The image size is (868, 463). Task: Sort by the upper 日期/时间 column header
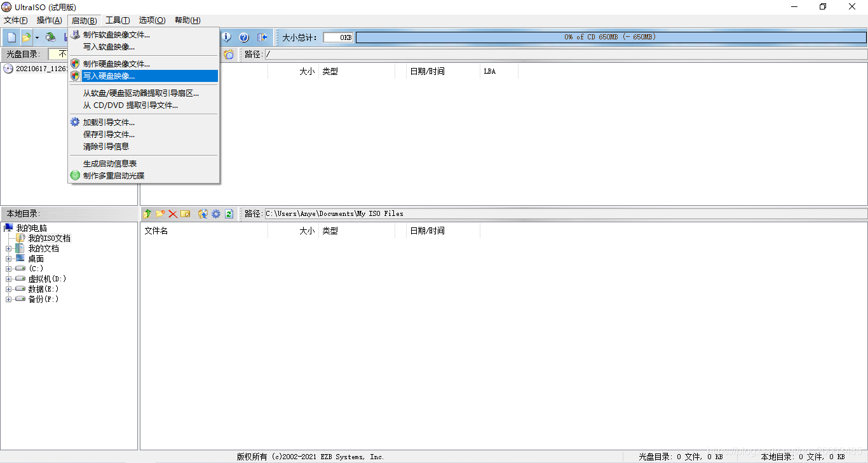tap(443, 71)
